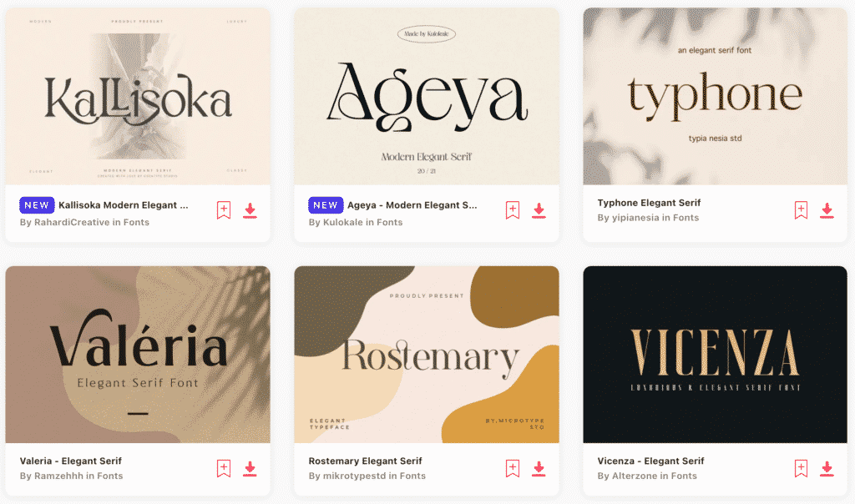Bookmark the Valeria Elegant Serif font
Image resolution: width=855 pixels, height=504 pixels.
[x=224, y=469]
